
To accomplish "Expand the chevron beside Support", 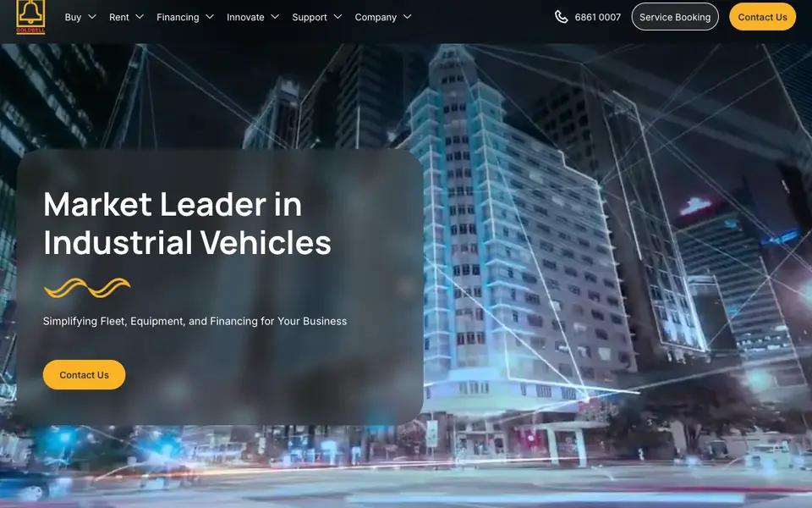I will click(x=337, y=17).
